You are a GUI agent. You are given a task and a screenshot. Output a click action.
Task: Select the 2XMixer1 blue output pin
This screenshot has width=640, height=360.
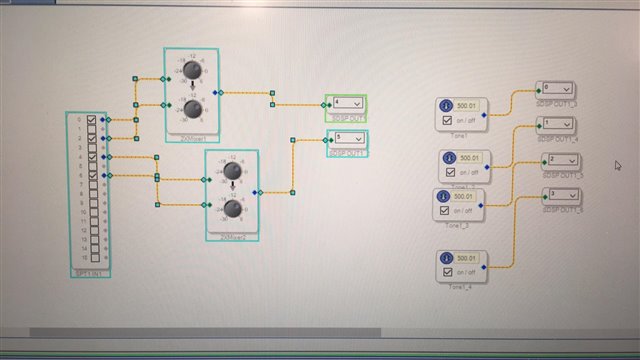(x=215, y=93)
